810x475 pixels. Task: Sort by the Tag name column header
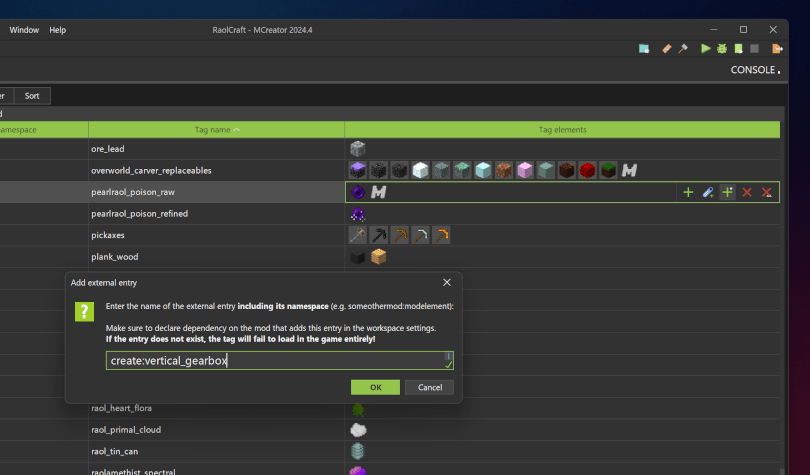tap(216, 130)
